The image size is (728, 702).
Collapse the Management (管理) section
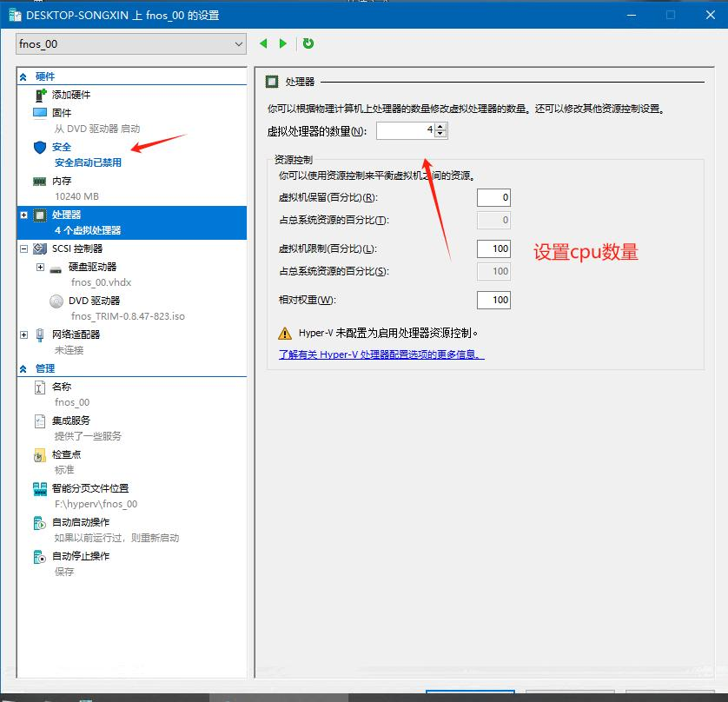click(x=23, y=369)
